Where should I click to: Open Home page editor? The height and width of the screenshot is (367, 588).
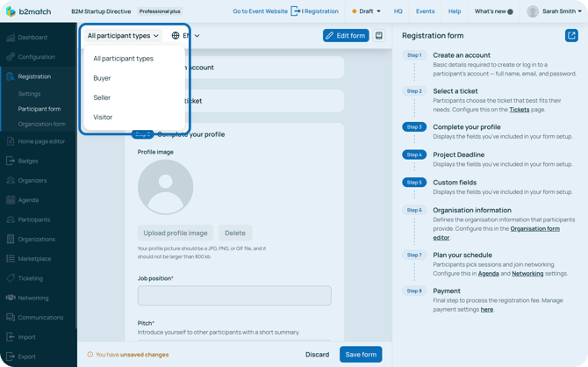41,141
